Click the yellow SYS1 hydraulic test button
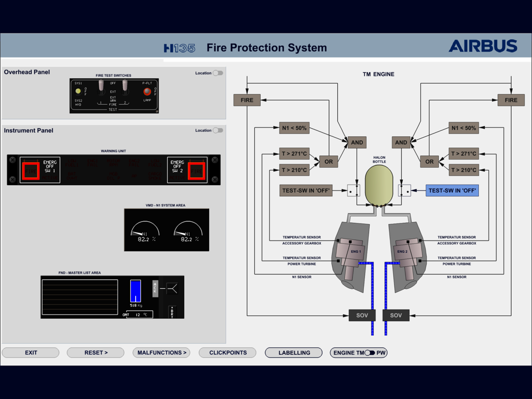Image resolution: width=532 pixels, height=399 pixels. coord(78,91)
